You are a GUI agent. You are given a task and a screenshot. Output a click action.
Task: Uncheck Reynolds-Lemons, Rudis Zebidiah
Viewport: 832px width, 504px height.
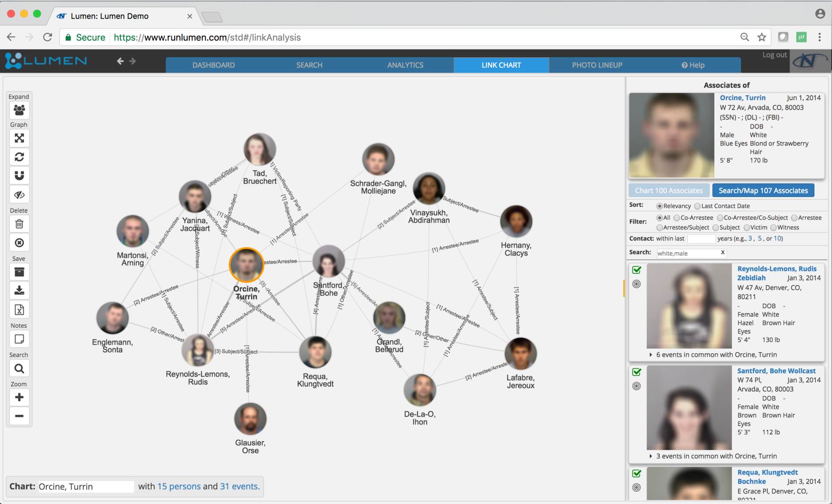pyautogui.click(x=637, y=270)
